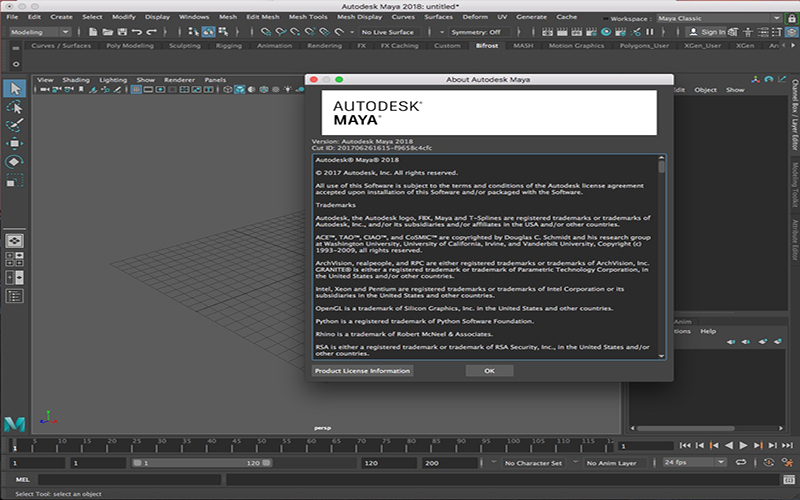This screenshot has height=500, width=800.
Task: Click the New Scene icon
Action: pyautogui.click(x=93, y=32)
